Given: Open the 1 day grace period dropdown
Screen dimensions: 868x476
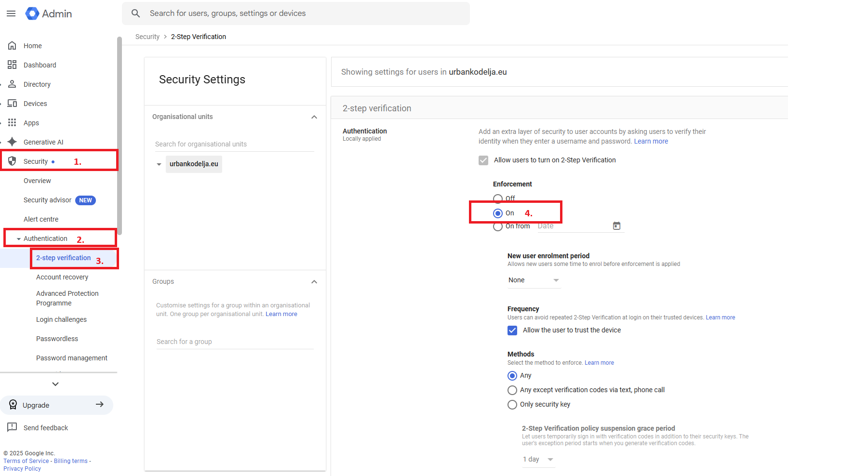Looking at the screenshot, I should click(x=538, y=460).
